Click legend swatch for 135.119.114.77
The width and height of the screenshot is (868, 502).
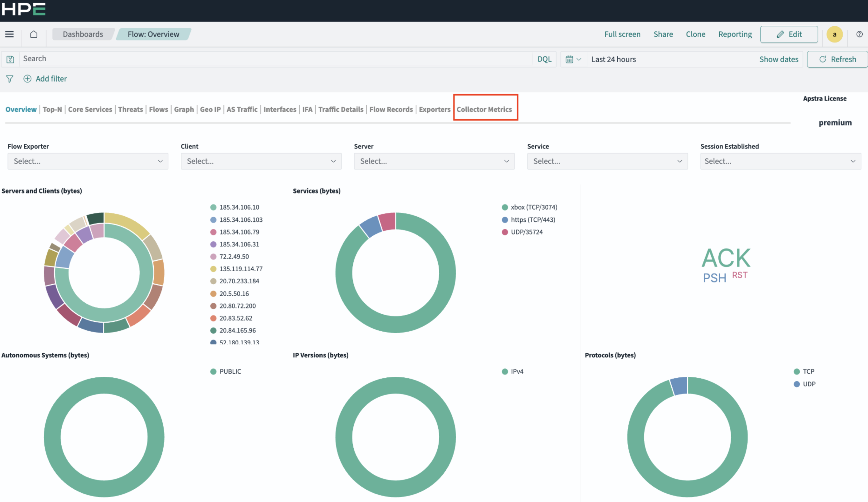213,269
